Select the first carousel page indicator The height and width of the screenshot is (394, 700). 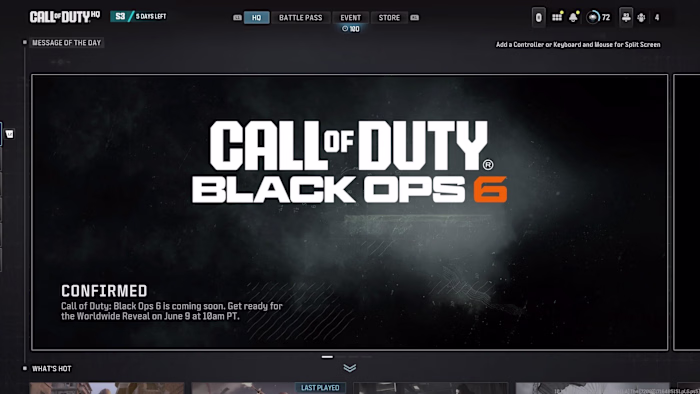click(327, 357)
